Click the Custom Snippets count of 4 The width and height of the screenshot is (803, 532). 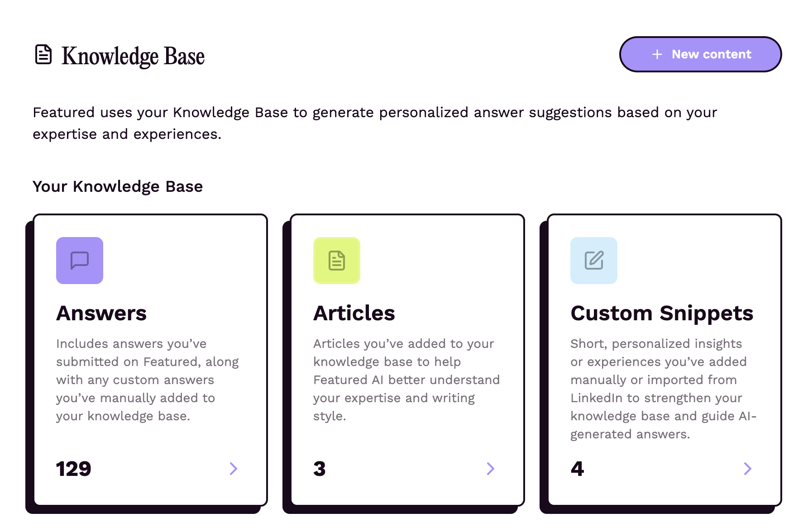pyautogui.click(x=578, y=469)
